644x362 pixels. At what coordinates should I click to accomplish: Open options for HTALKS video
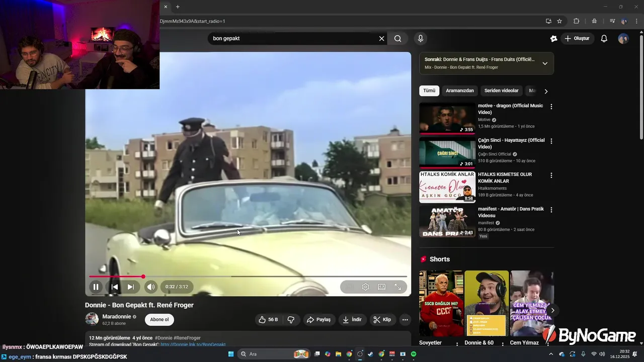(x=551, y=175)
